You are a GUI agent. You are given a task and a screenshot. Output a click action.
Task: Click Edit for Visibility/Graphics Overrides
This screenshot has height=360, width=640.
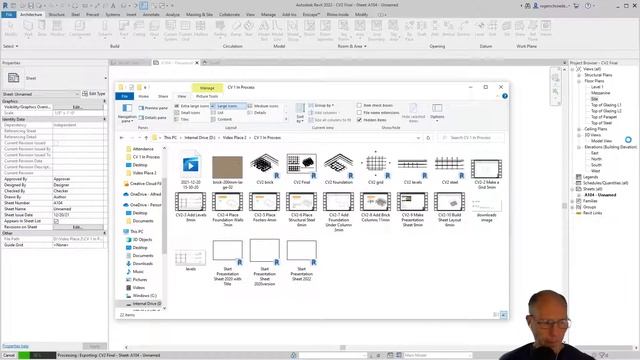[x=78, y=107]
